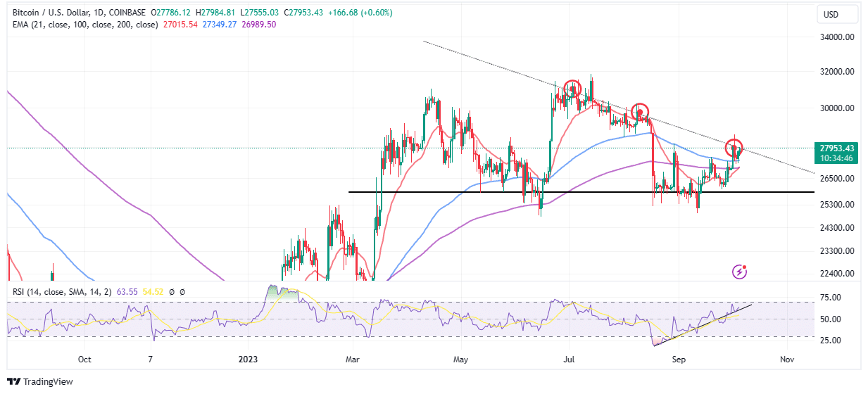Click the purple lightning bolt event icon

(x=740, y=271)
